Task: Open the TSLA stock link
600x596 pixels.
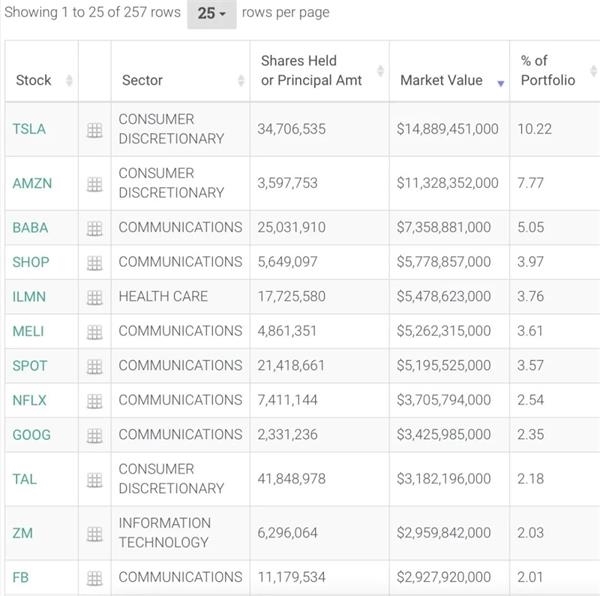Action: point(29,129)
